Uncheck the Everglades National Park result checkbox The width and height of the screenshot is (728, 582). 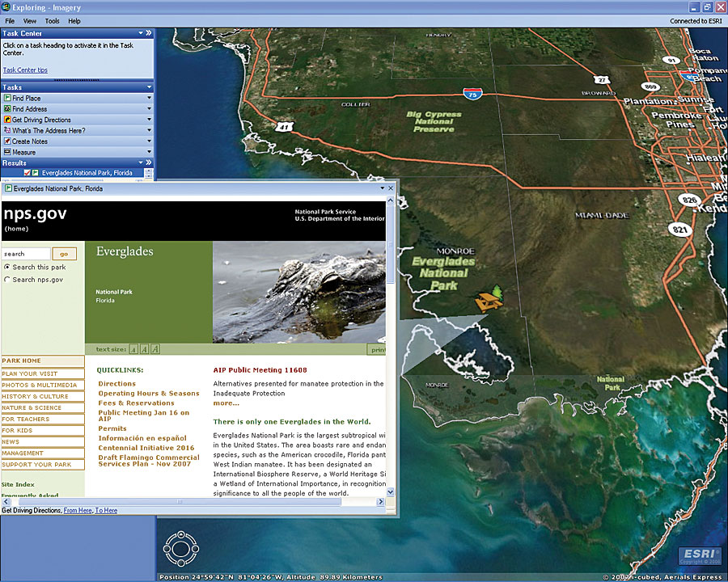28,173
